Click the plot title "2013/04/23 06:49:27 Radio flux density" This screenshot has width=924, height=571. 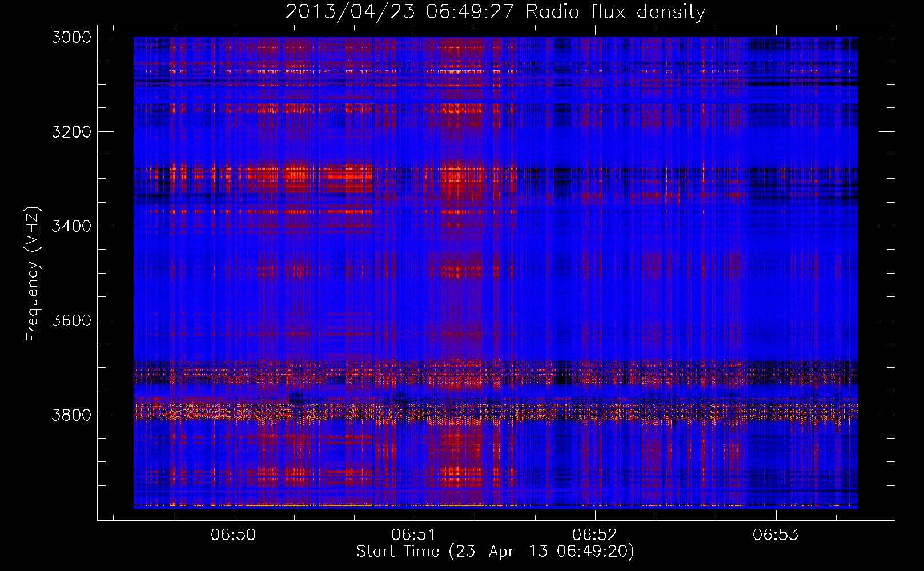(495, 11)
